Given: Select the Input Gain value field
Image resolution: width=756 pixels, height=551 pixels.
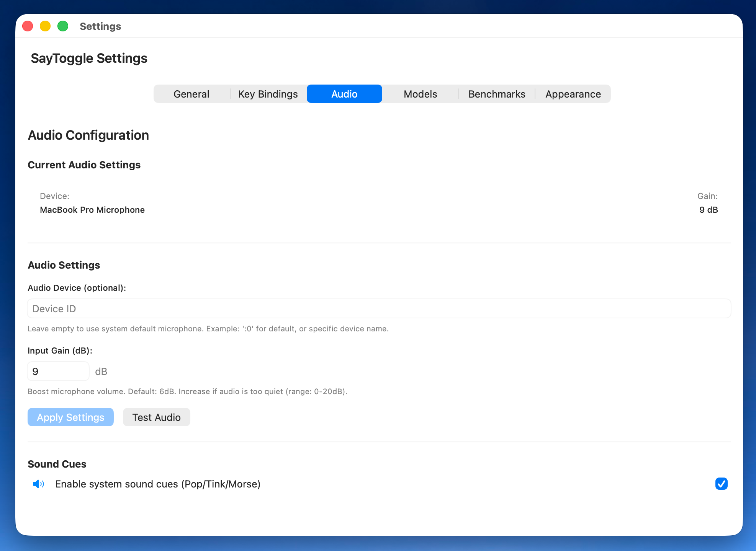Looking at the screenshot, I should coord(58,371).
